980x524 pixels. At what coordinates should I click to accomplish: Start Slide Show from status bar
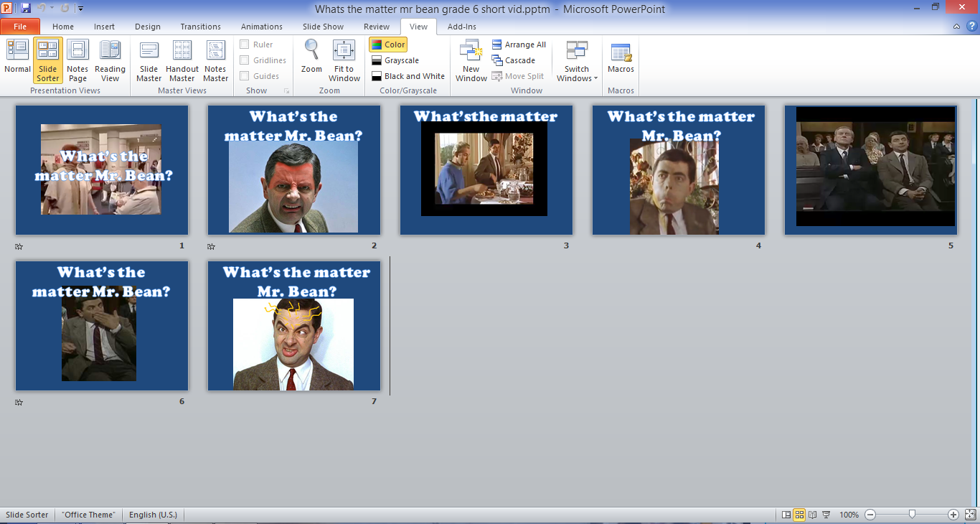(826, 515)
